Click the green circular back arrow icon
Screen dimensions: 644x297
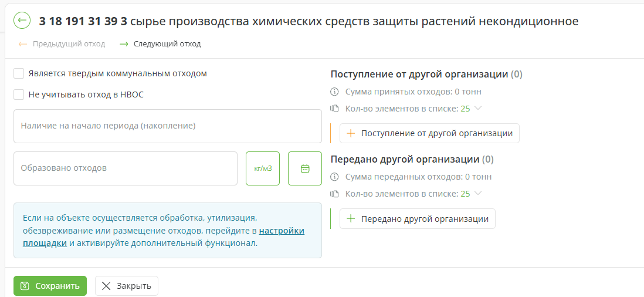22,21
